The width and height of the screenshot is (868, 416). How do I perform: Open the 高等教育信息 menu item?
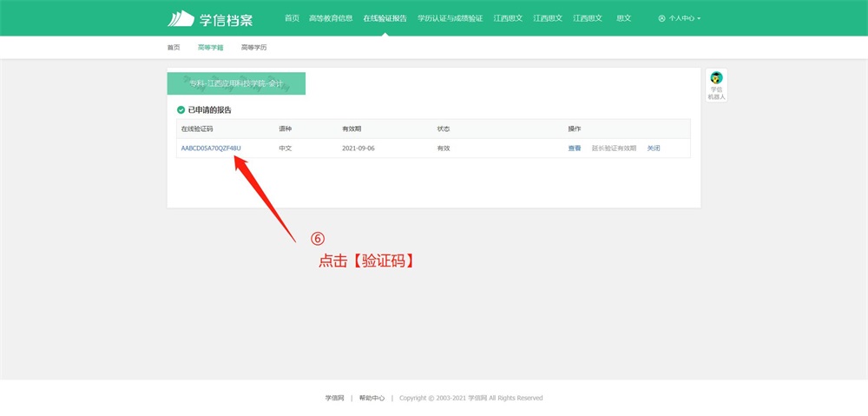tap(331, 18)
